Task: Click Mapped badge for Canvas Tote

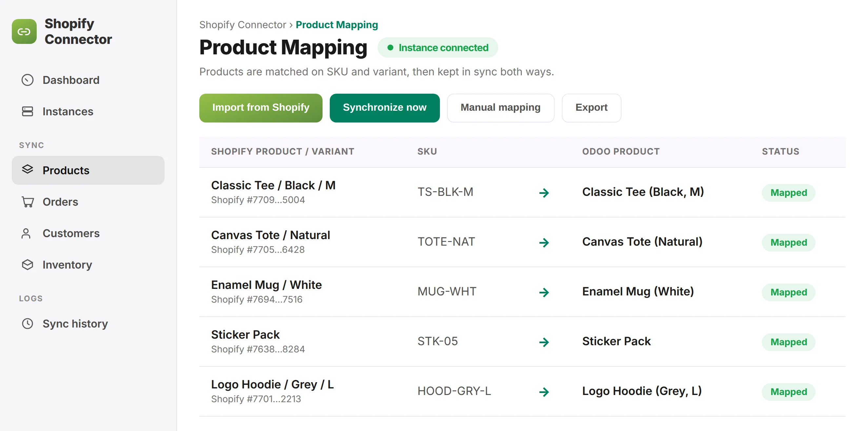Action: tap(788, 242)
